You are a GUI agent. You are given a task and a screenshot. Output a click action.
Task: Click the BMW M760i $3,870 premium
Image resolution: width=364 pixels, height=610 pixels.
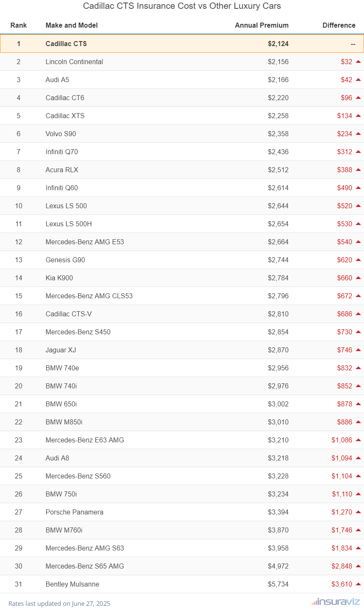click(278, 530)
